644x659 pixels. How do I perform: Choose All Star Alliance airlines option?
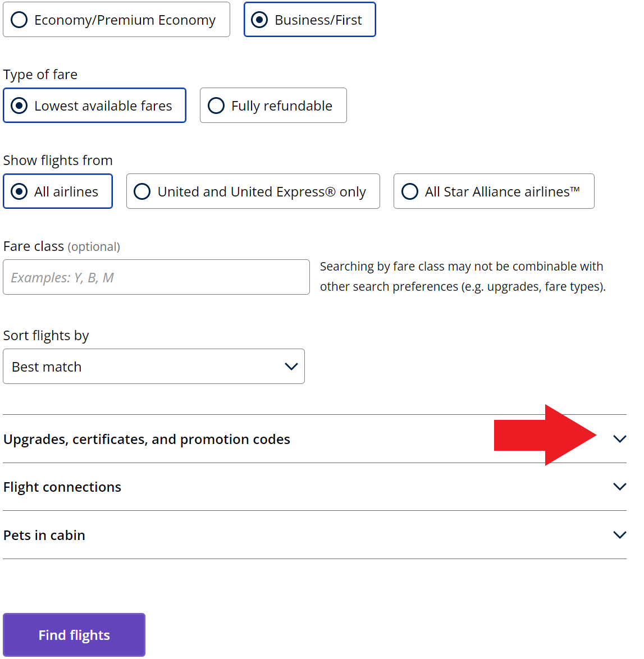tap(494, 191)
